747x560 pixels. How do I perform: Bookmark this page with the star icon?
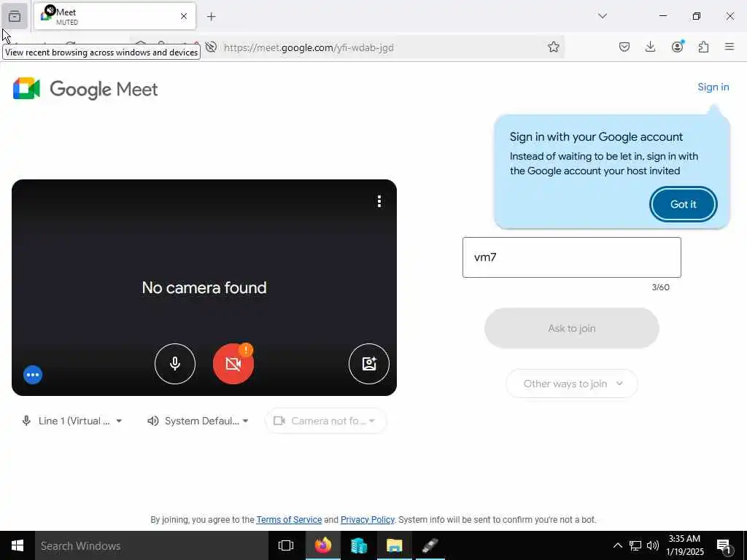pyautogui.click(x=553, y=47)
